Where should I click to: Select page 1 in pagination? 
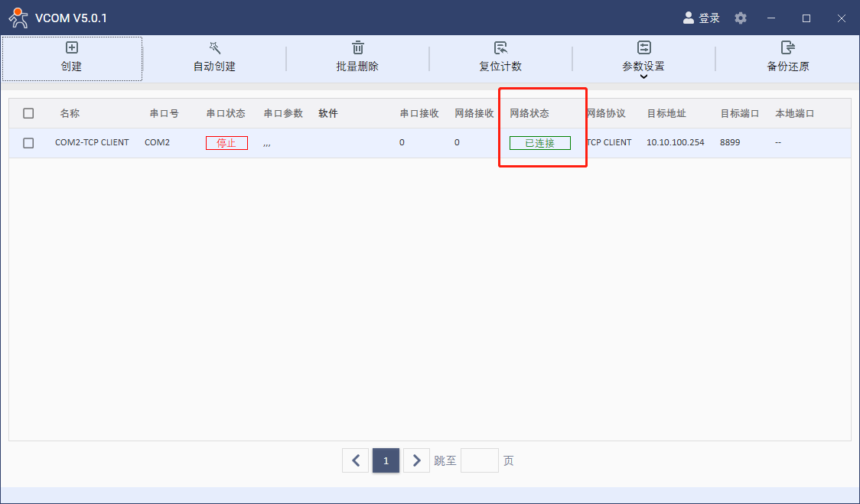[386, 460]
